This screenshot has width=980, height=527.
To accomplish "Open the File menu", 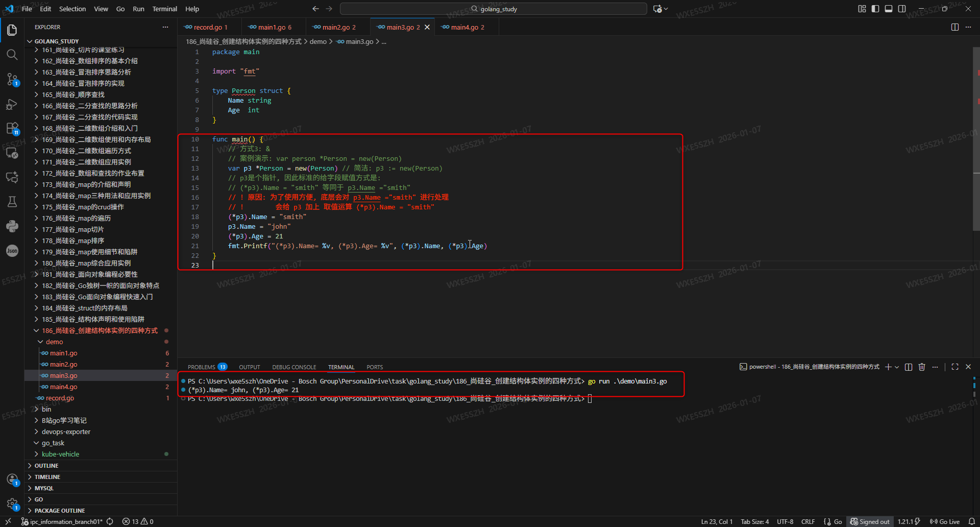I will pos(27,9).
